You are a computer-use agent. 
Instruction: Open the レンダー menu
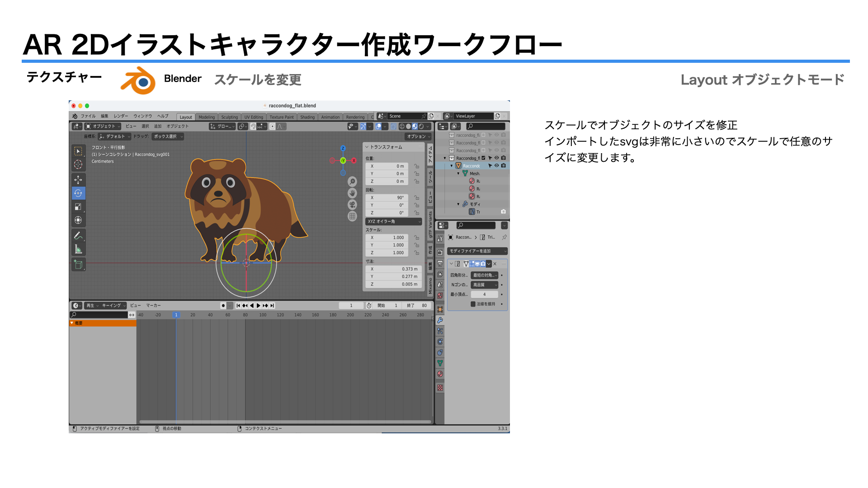click(121, 116)
